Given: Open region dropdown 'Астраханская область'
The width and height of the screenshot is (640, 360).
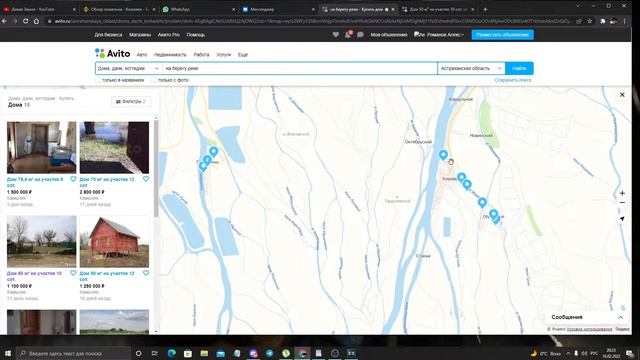Looking at the screenshot, I should [x=471, y=69].
